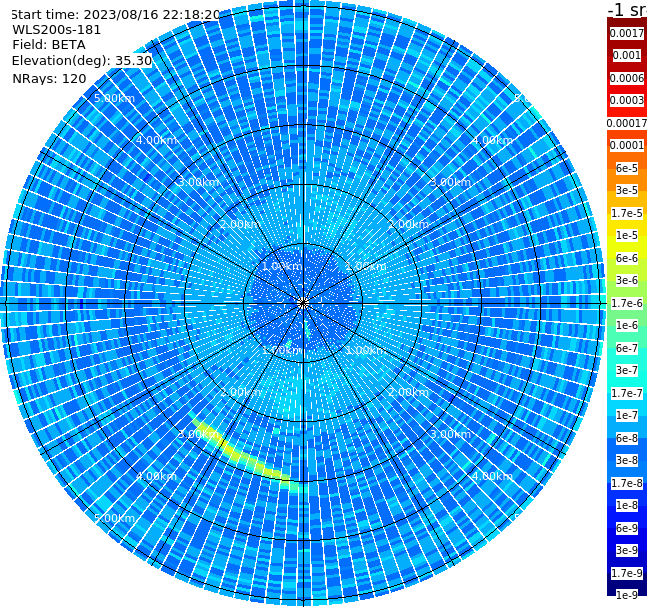Click the NRays: 120 label
Image resolution: width=647 pixels, height=607 pixels.
pyautogui.click(x=49, y=78)
